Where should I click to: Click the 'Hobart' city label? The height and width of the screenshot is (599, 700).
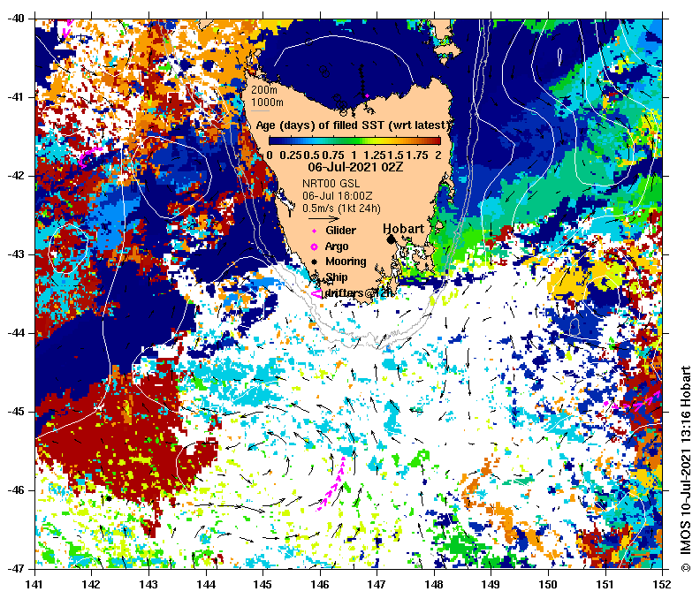[x=404, y=229]
